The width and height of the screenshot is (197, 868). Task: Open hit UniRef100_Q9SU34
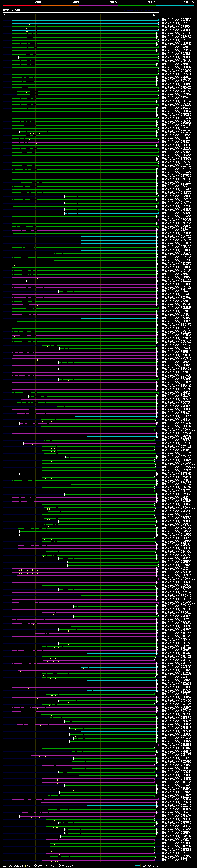click(x=177, y=26)
